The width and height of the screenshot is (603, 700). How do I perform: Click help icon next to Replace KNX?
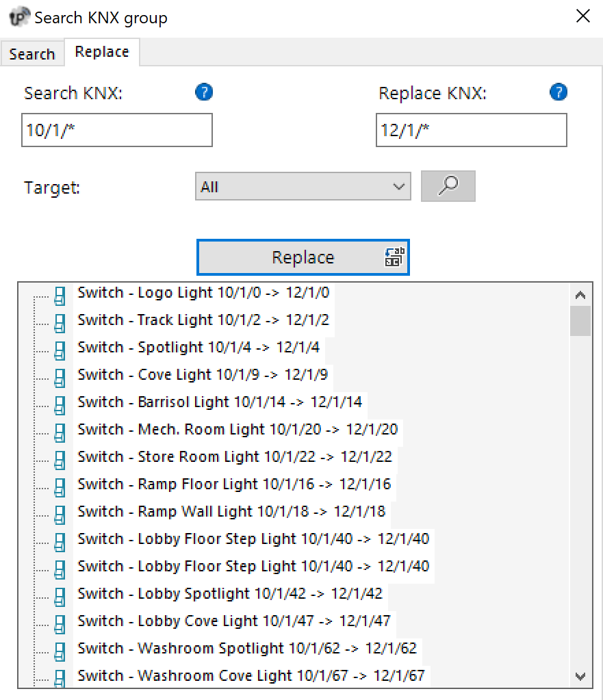click(x=559, y=92)
